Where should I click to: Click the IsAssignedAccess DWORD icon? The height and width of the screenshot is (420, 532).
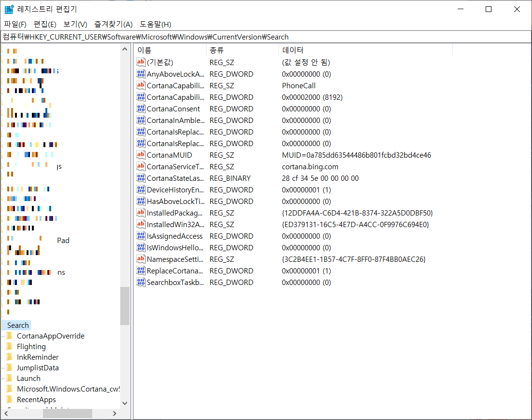(141, 236)
